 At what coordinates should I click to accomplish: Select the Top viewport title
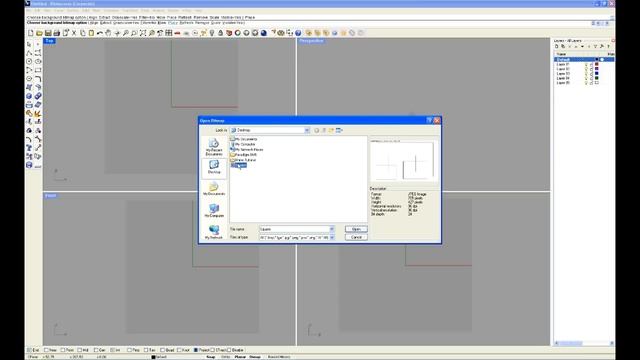[49, 41]
